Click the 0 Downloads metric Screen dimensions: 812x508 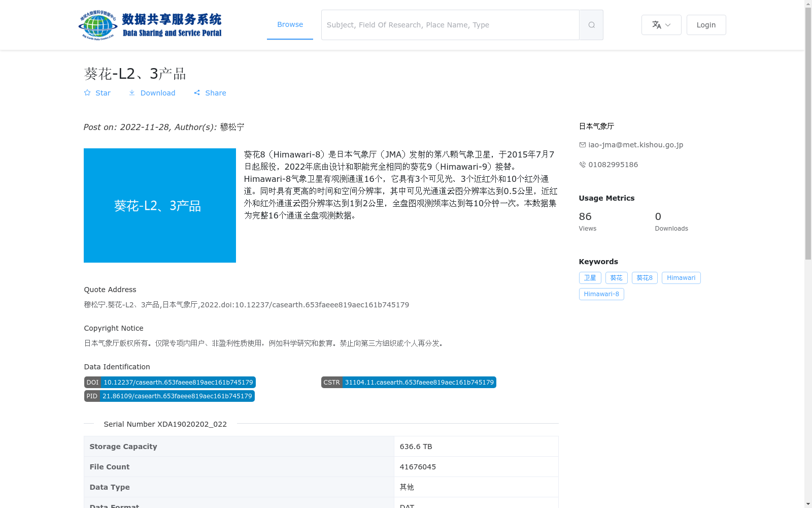(671, 221)
